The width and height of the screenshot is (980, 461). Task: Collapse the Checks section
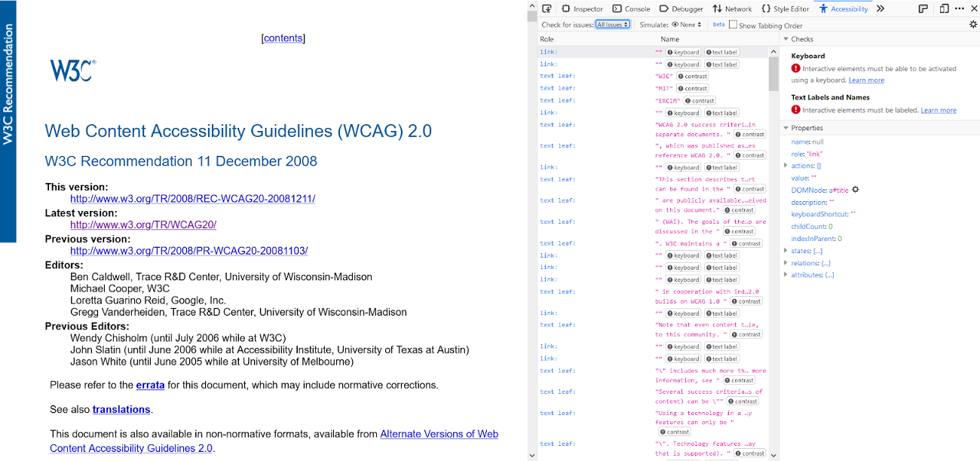point(786,39)
